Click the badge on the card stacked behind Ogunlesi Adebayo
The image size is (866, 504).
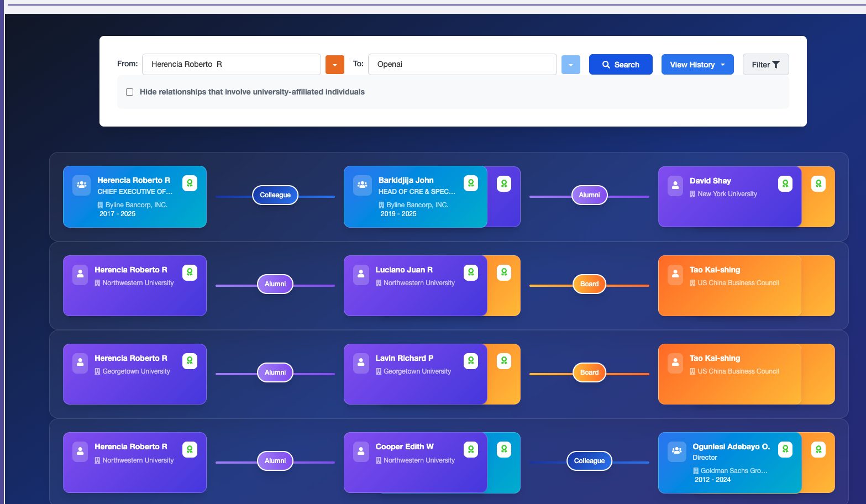818,449
